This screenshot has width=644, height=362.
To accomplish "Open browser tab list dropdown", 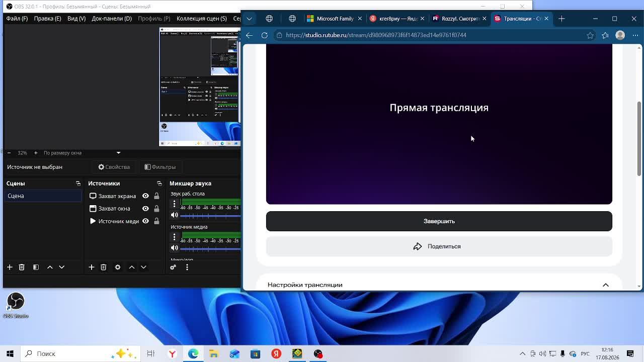I will (250, 19).
